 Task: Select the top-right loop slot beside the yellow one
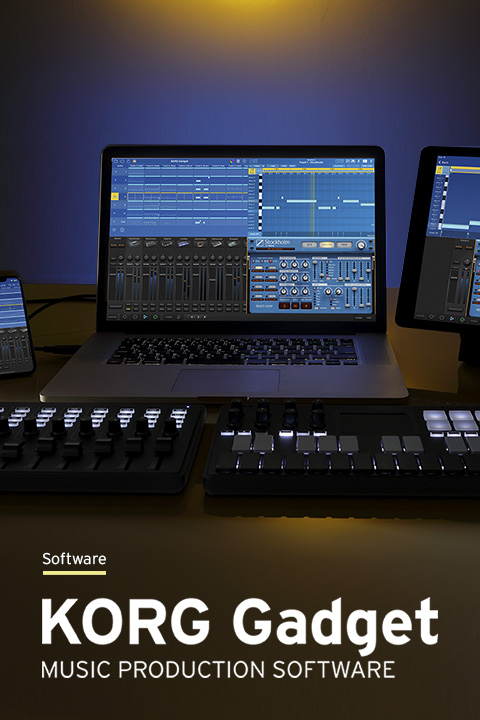[272, 268]
